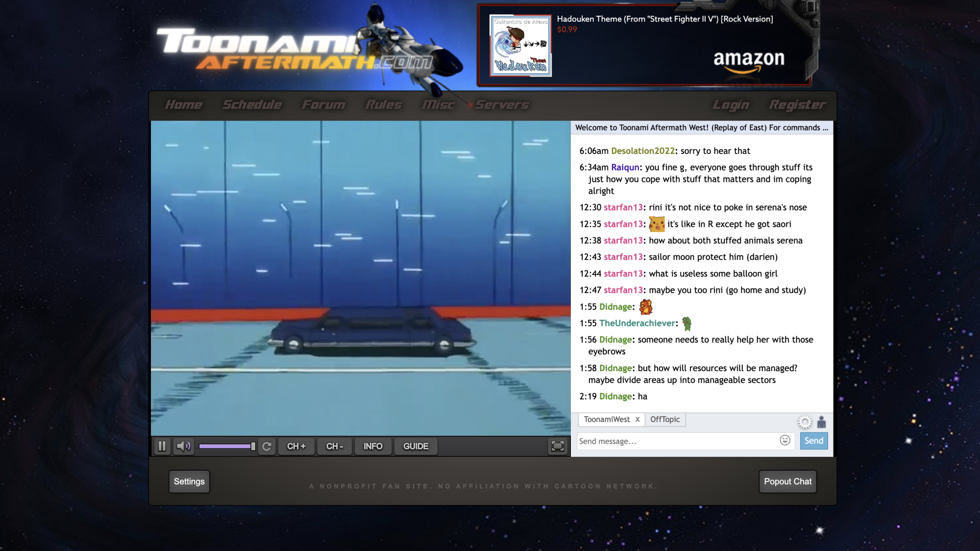Click the $0.99 price in the ad
Screen dimensions: 980x551
(567, 29)
